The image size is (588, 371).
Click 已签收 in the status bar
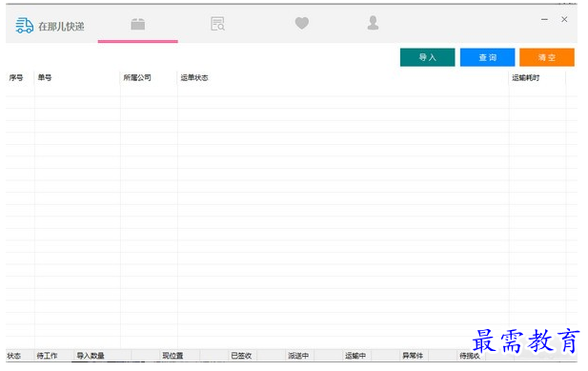pyautogui.click(x=241, y=356)
